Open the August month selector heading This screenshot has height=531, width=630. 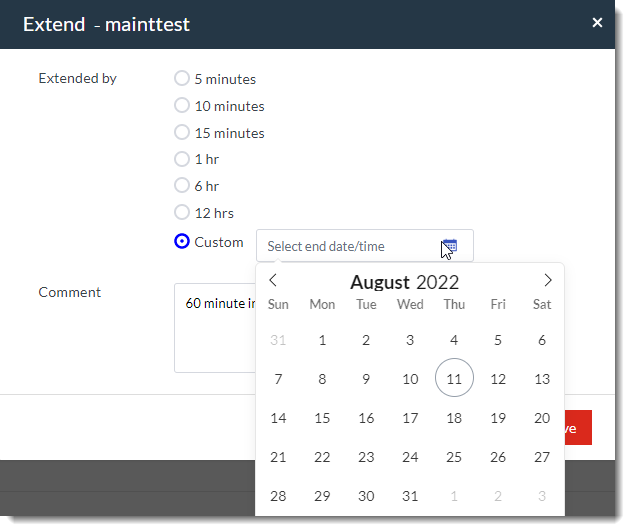(x=380, y=283)
